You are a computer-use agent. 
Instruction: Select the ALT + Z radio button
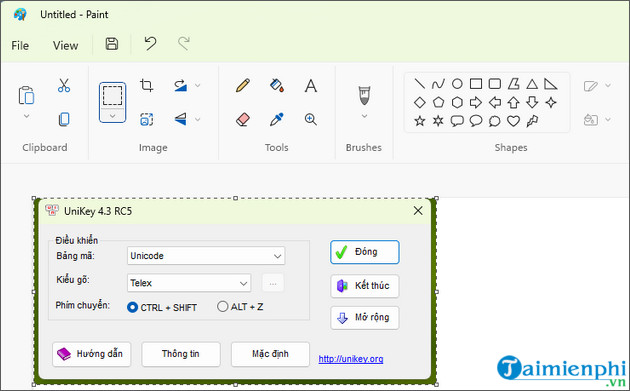tap(222, 307)
